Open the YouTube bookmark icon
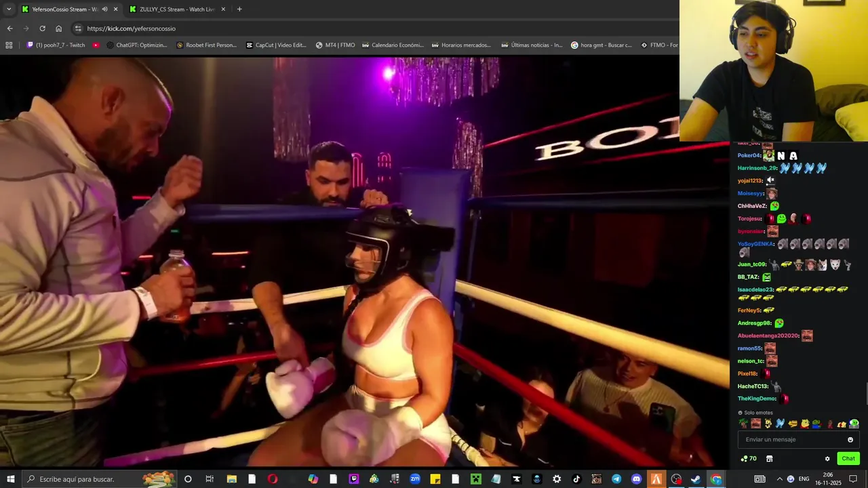This screenshot has height=488, width=868. [x=96, y=45]
